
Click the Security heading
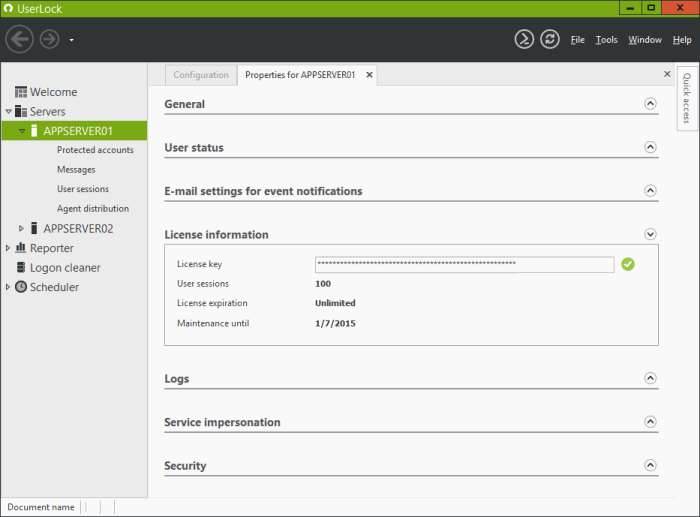tap(185, 466)
